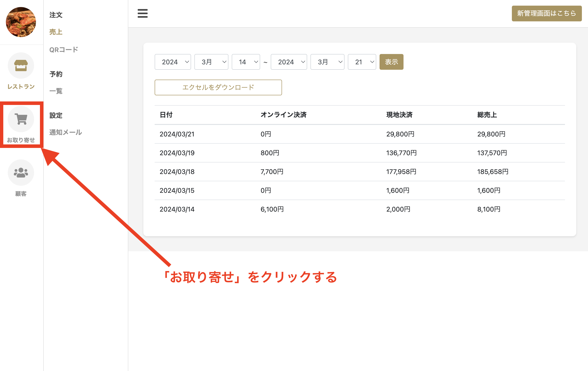Click the 現地決済 column header

[399, 115]
